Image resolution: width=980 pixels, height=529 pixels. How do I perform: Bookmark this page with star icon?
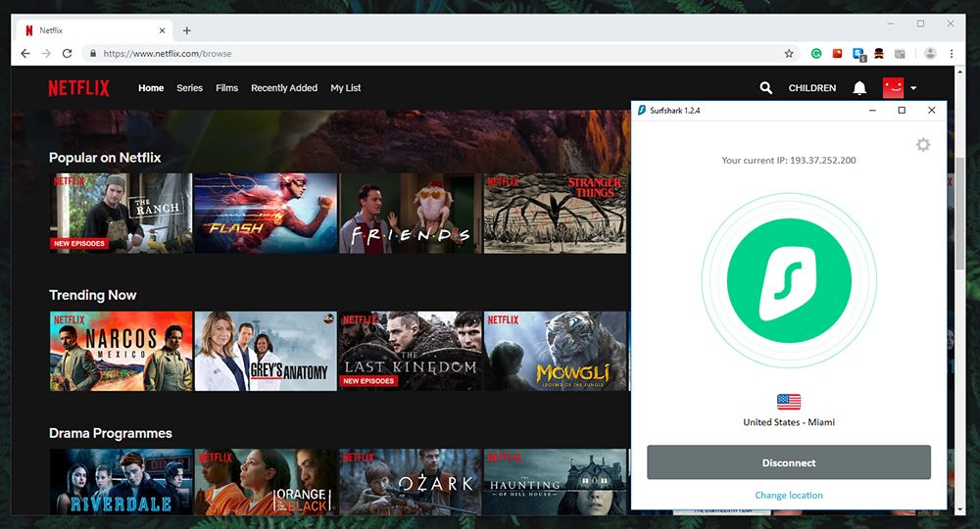click(x=789, y=54)
